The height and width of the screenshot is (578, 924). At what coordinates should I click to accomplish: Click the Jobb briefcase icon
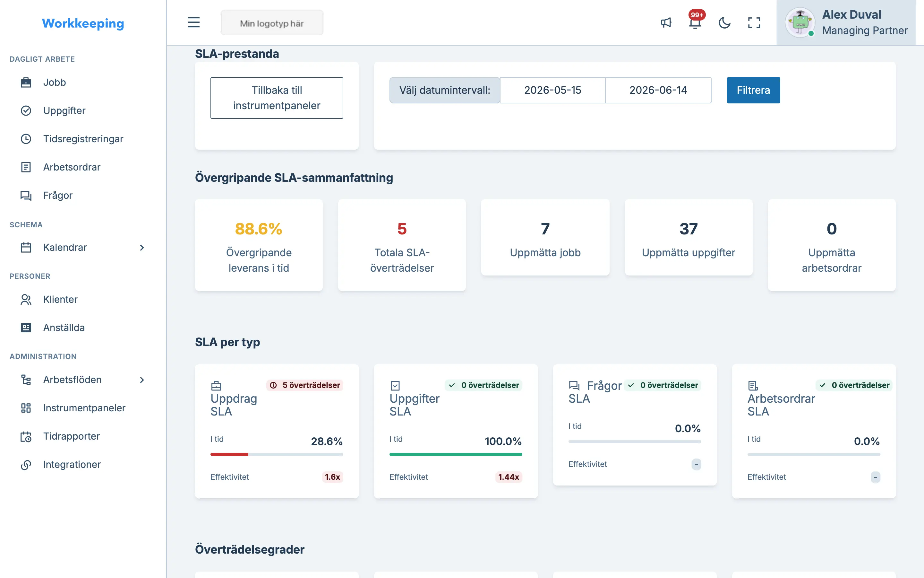(x=26, y=82)
